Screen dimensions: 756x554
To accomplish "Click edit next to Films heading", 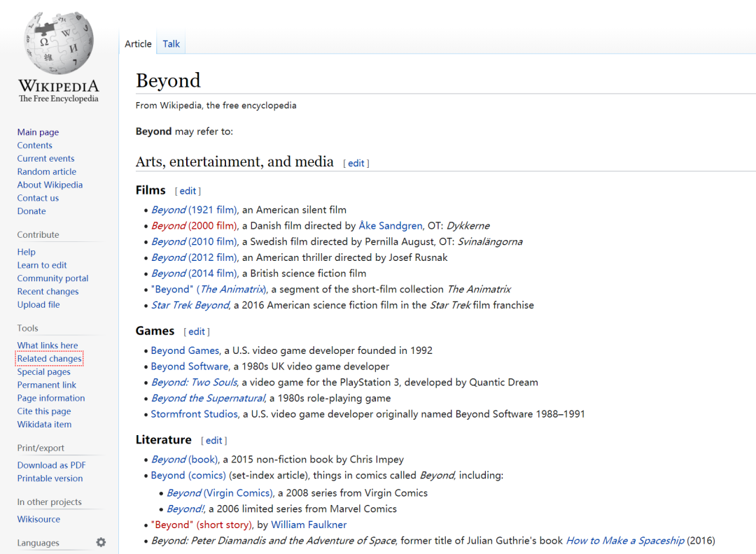I will [x=188, y=191].
